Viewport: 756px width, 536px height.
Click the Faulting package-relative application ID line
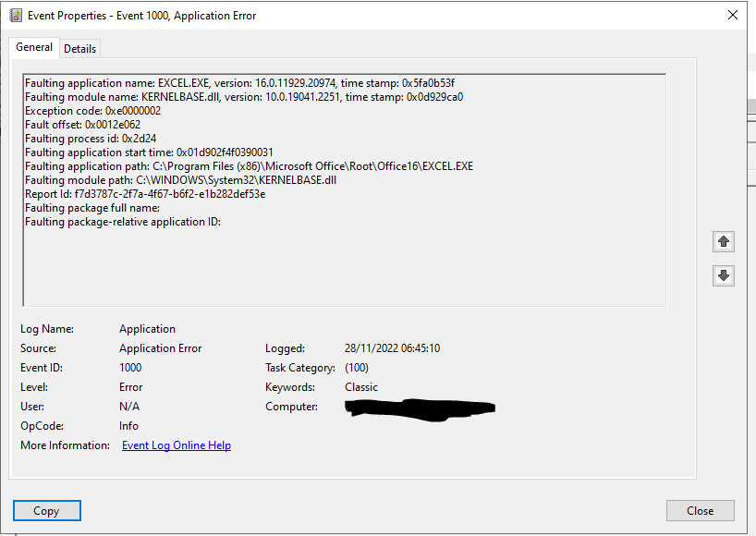point(123,222)
